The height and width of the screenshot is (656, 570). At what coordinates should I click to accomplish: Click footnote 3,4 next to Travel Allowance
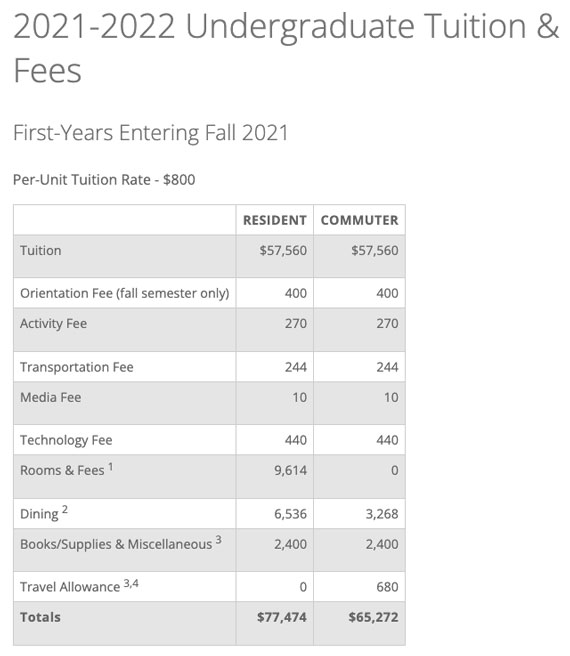(131, 583)
